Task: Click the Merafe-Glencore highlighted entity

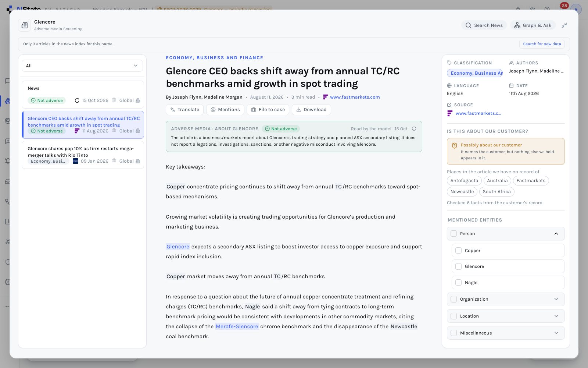Action: [x=237, y=326]
